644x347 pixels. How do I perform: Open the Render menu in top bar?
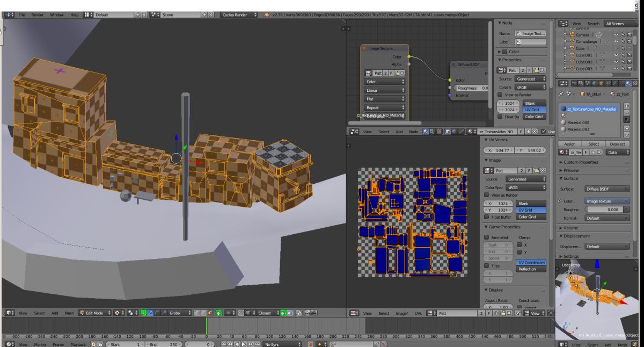pos(38,15)
